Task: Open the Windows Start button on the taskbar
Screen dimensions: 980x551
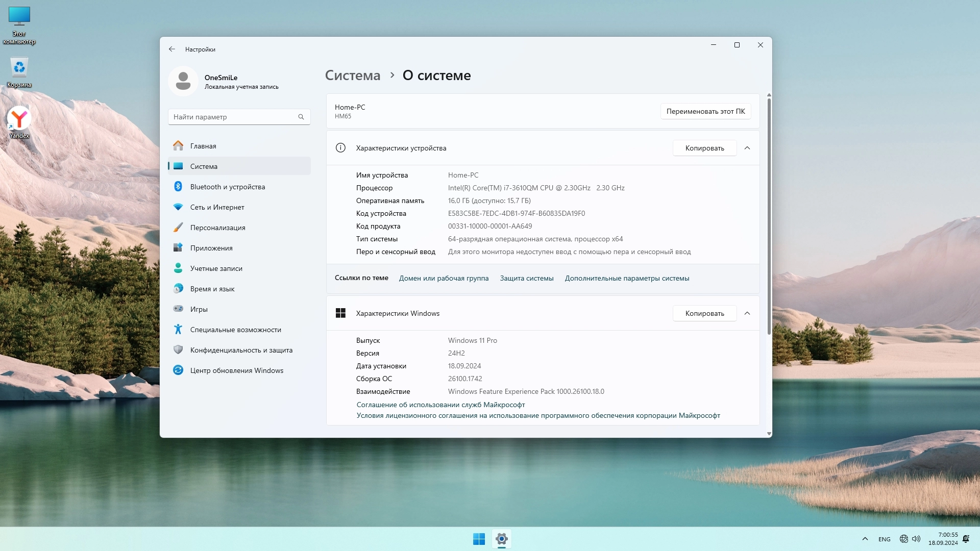Action: pyautogui.click(x=479, y=539)
